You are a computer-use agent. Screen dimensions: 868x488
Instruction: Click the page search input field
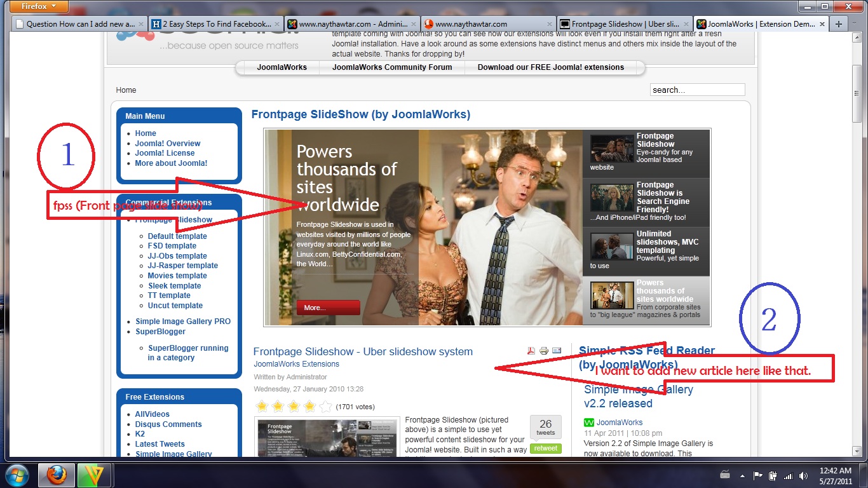(x=698, y=90)
